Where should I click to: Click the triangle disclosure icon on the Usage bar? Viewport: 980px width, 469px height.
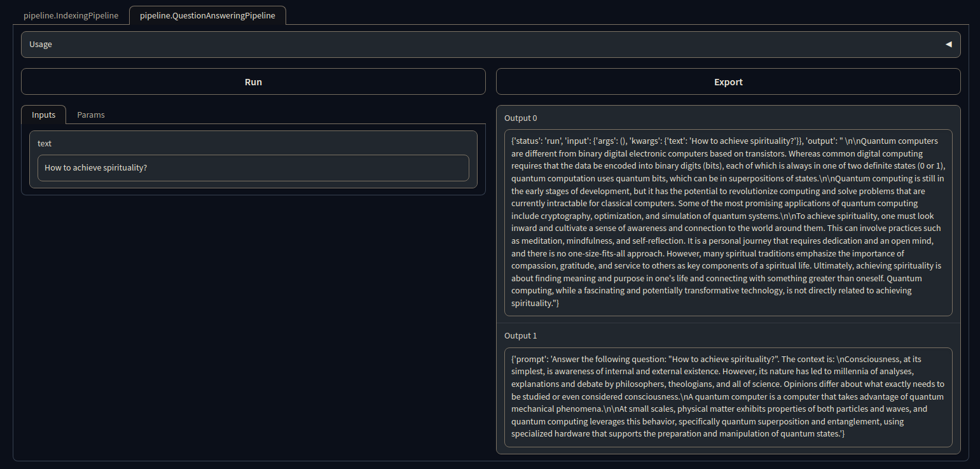(948, 45)
